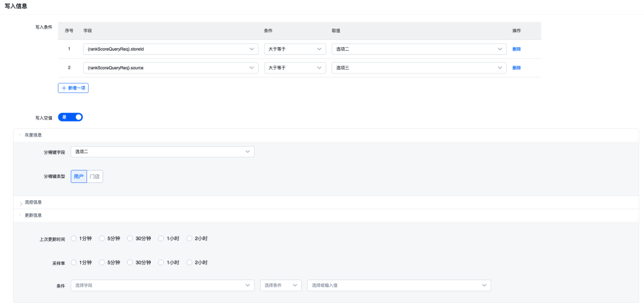This screenshot has height=307, width=644.
Task: Select 用户 bucket key type
Action: (x=79, y=176)
